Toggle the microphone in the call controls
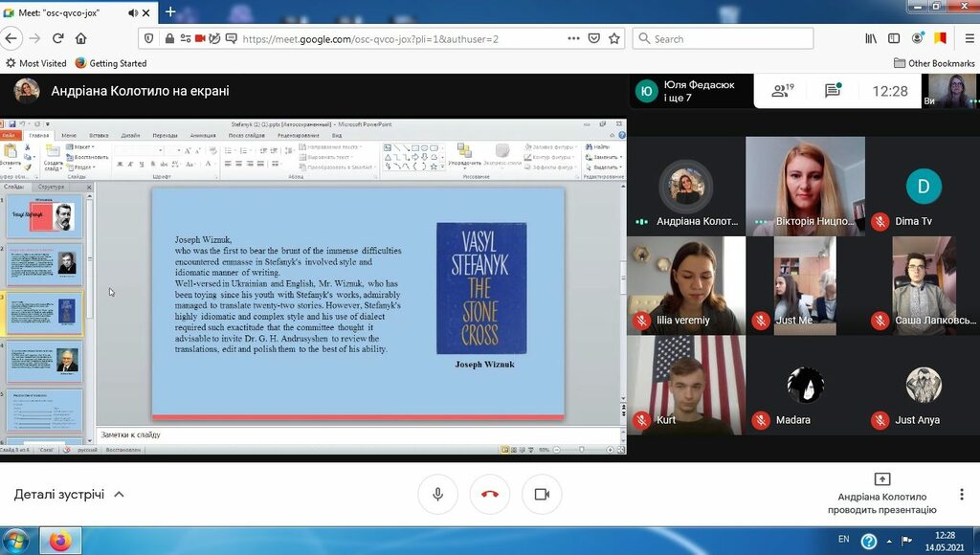Image resolution: width=980 pixels, height=555 pixels. coord(437,494)
